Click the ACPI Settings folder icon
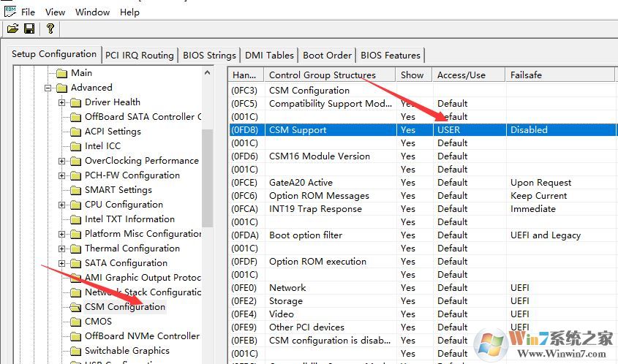This screenshot has height=364, width=618. coord(75,132)
